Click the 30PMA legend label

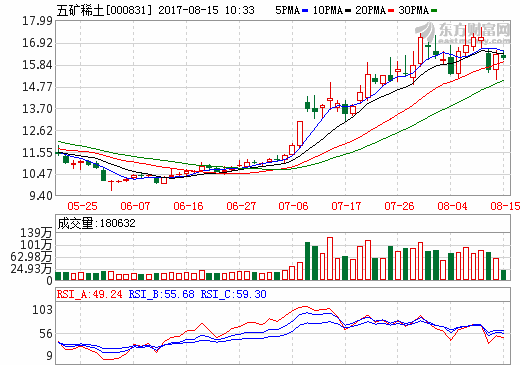[413, 10]
